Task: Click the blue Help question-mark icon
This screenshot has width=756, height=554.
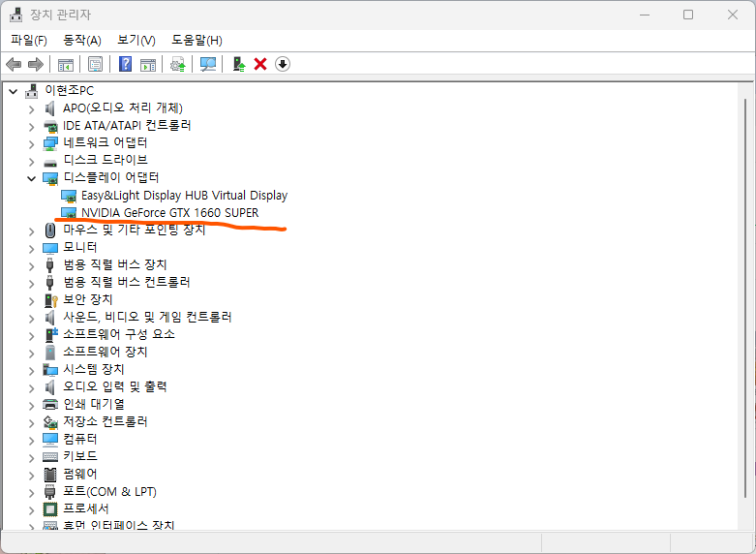Action: [x=126, y=64]
